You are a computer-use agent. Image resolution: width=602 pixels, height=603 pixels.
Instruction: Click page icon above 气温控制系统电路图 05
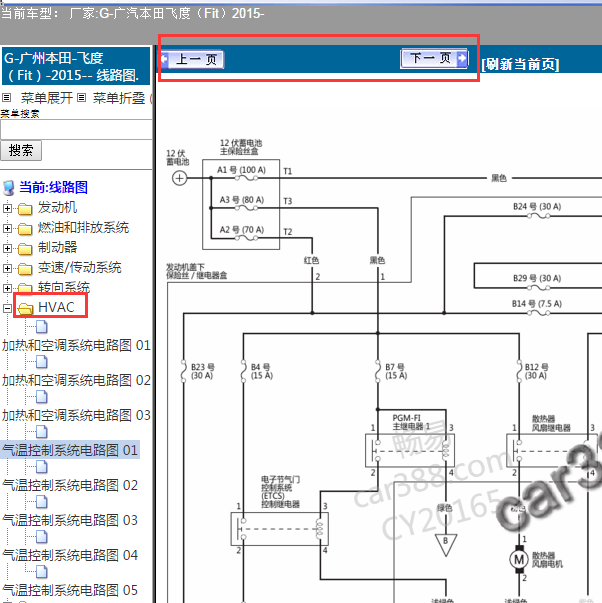[42, 572]
